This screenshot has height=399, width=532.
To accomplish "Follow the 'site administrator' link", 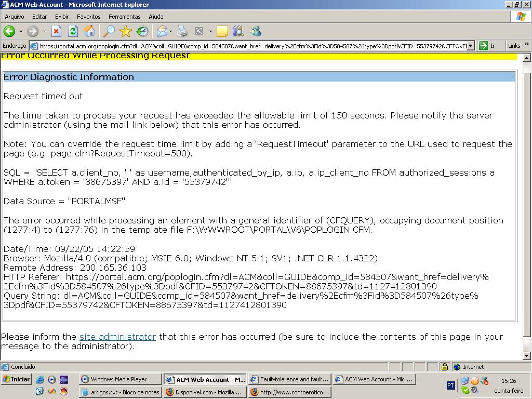I will tap(117, 337).
